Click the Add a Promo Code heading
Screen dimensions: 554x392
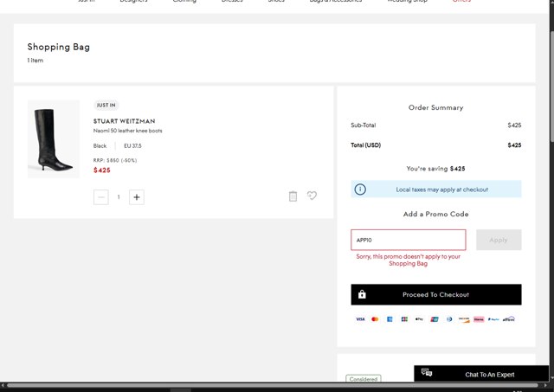tap(435, 214)
